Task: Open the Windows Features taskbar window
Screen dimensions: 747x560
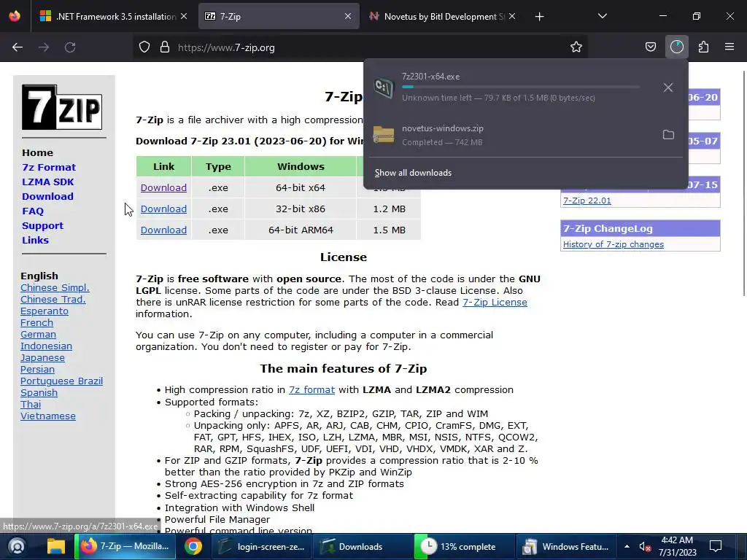Action: pos(565,547)
